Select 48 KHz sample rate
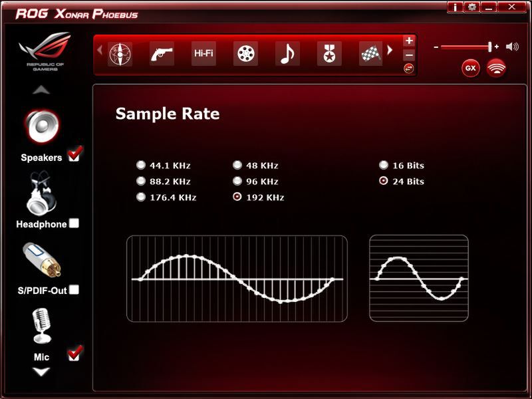Screen dimensions: 532x399 (x=237, y=165)
